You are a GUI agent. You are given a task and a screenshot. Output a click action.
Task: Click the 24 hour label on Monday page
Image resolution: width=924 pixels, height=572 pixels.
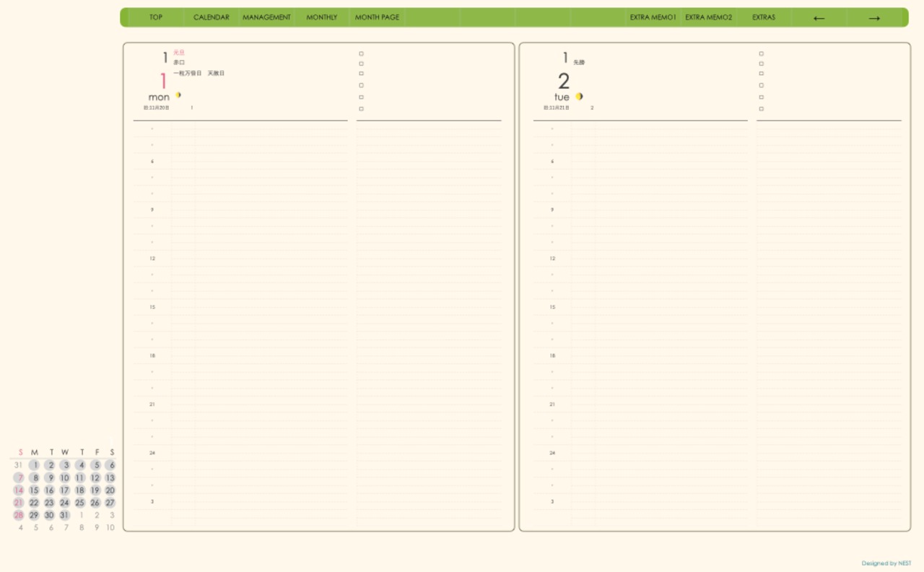152,453
